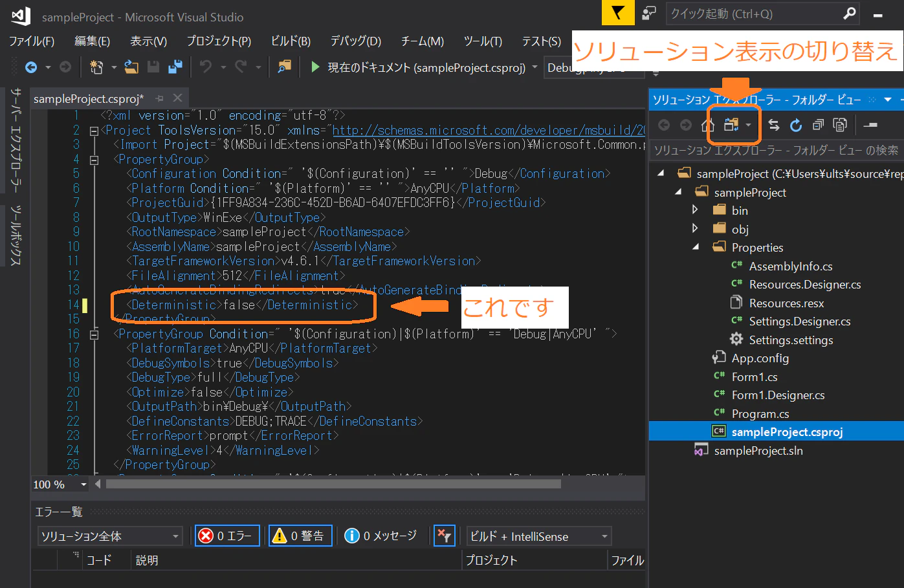The width and height of the screenshot is (904, 588).
Task: Open the ビルド(B) menu
Action: click(x=291, y=41)
